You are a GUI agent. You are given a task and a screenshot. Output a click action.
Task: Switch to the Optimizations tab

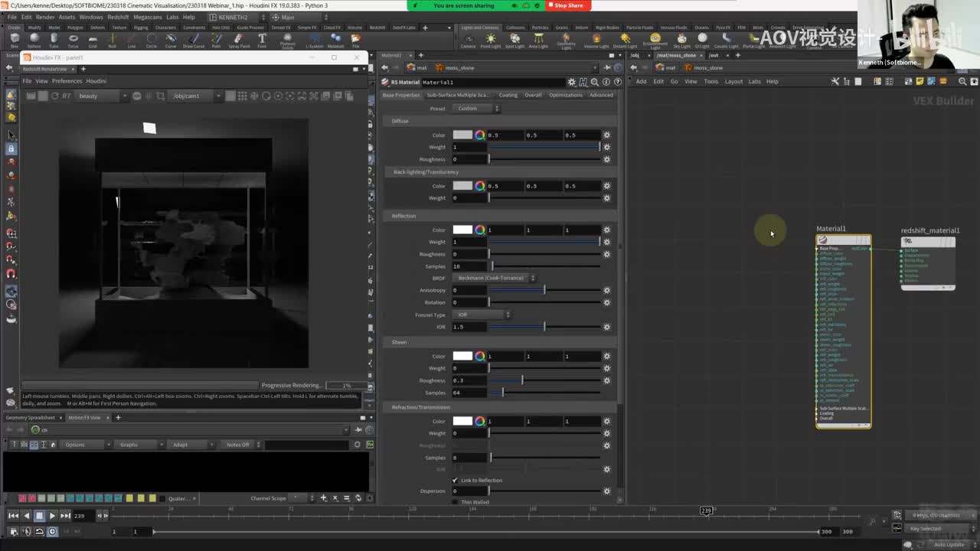tap(566, 95)
